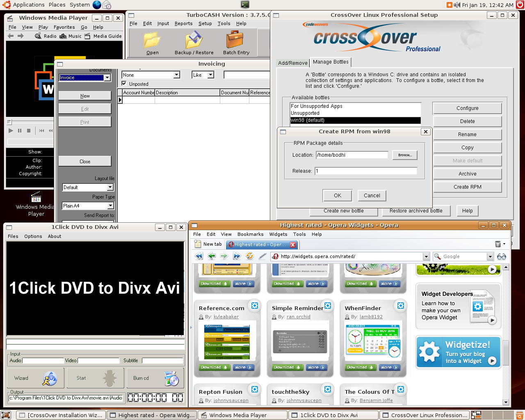The width and height of the screenshot is (525, 420).
Task: Click the Wizard button in 1Click DVD
Action: pyautogui.click(x=36, y=378)
